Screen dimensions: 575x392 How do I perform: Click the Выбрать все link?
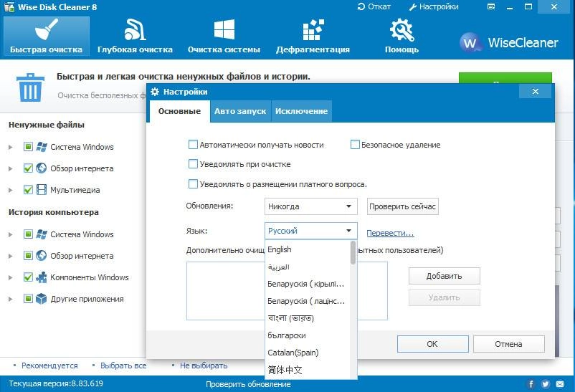point(123,365)
